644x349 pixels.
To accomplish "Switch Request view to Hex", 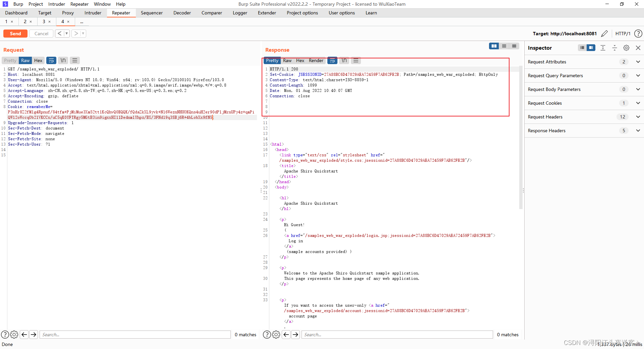I will 38,60.
